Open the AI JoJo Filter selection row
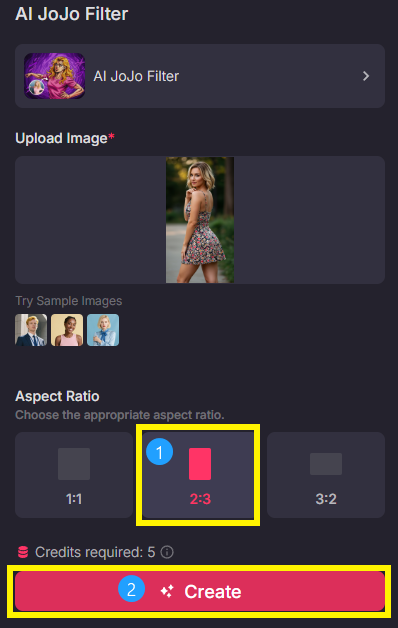 200,76
